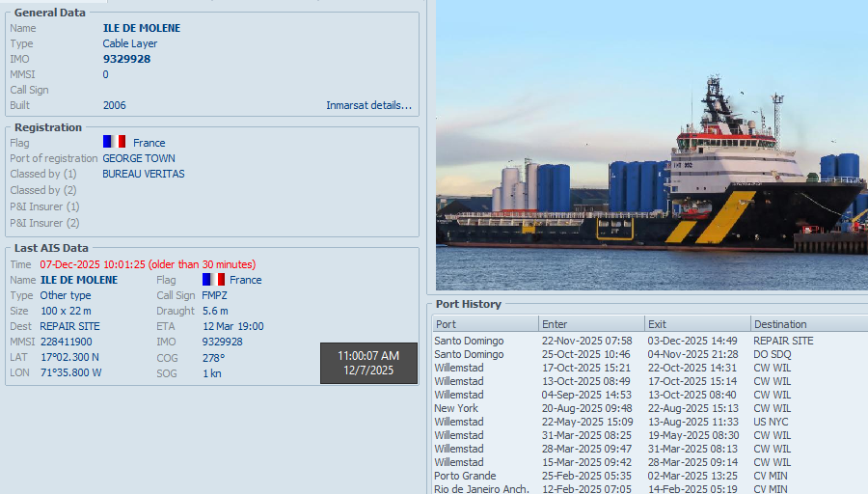This screenshot has height=494, width=868.
Task: Click the Cable Layer type value
Action: point(130,43)
